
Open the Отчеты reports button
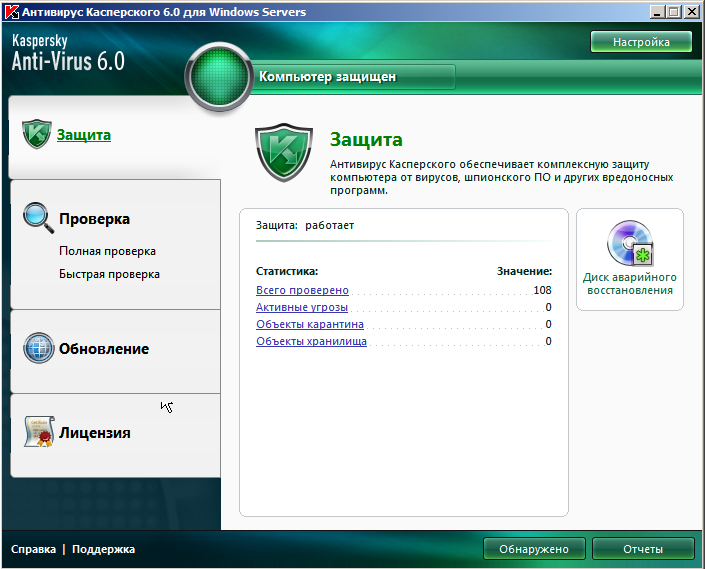pos(642,549)
